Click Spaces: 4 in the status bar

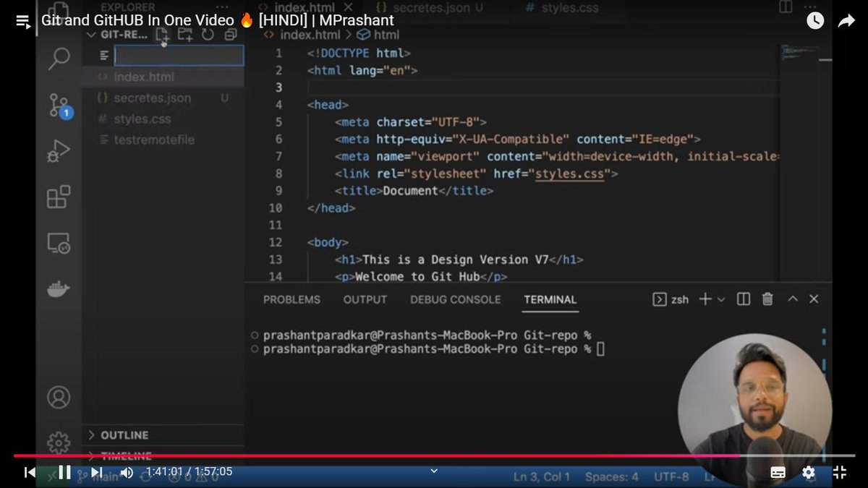click(x=612, y=476)
